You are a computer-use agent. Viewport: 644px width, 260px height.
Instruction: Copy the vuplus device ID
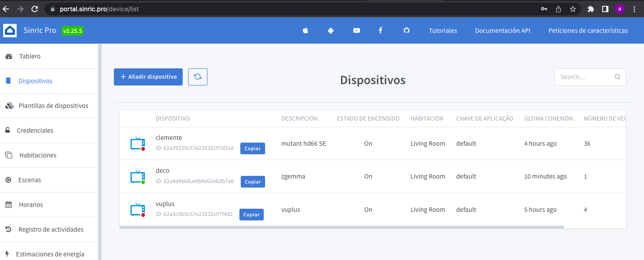251,215
